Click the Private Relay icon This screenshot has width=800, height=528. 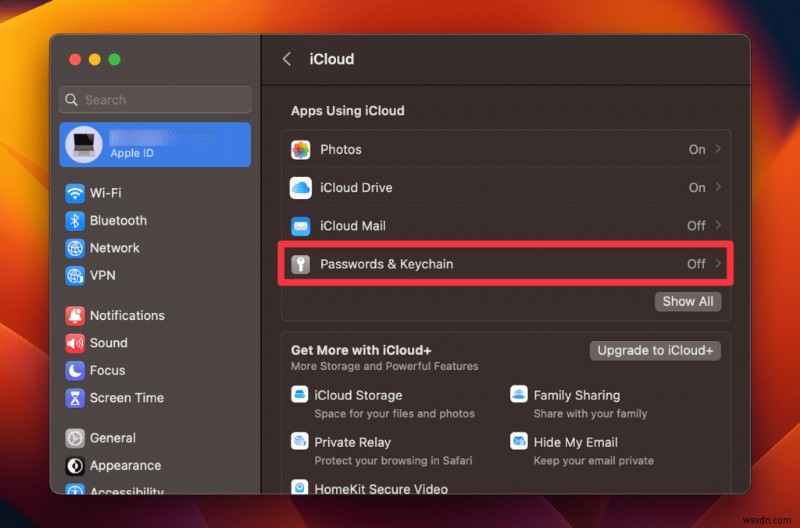point(299,441)
